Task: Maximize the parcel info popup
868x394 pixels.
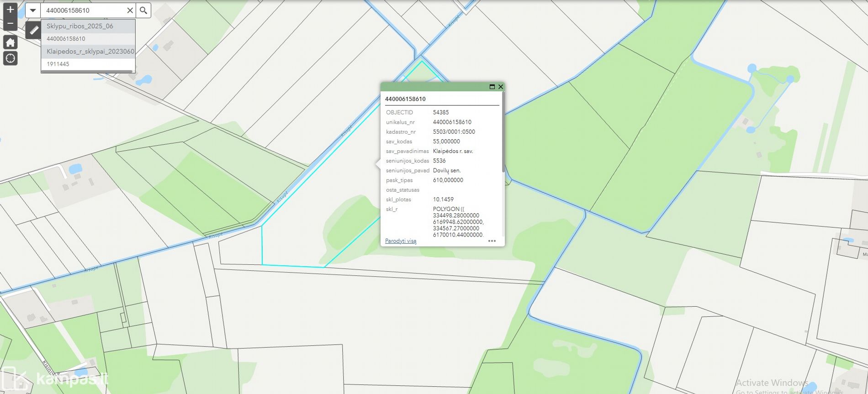Action: pyautogui.click(x=492, y=87)
